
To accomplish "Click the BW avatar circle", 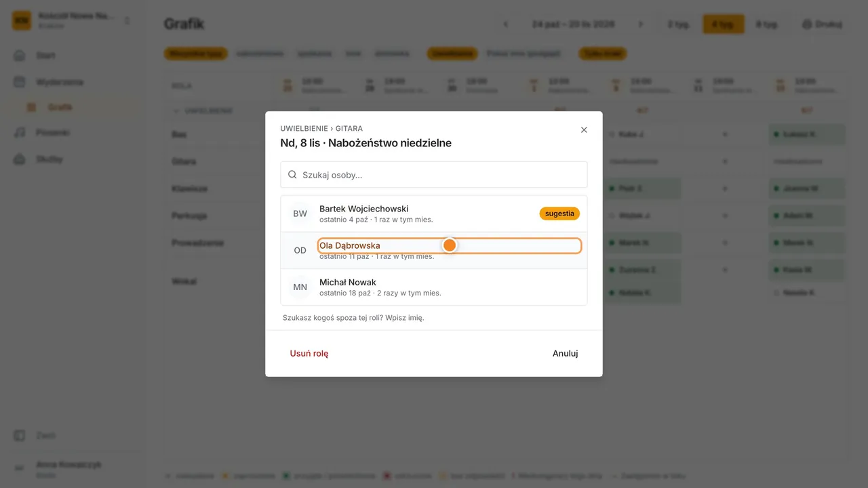I will 300,213.
